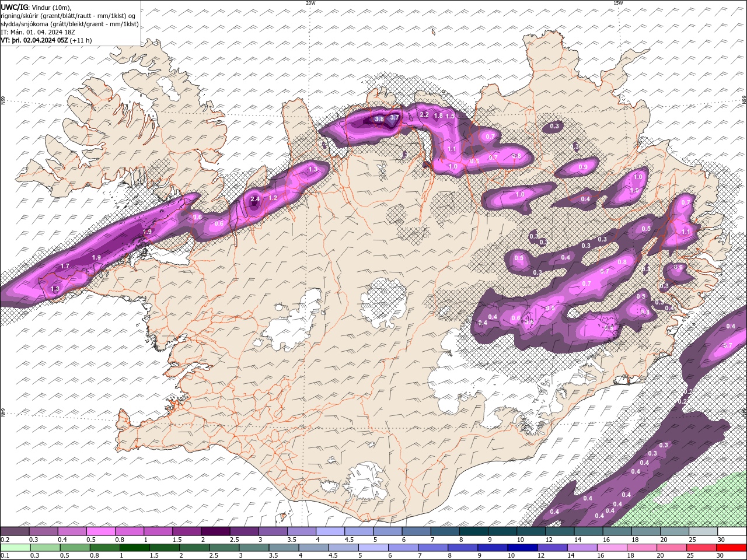Click the dark teal 8 swatch, snow scale
This screenshot has width=747, height=560.
click(x=473, y=531)
